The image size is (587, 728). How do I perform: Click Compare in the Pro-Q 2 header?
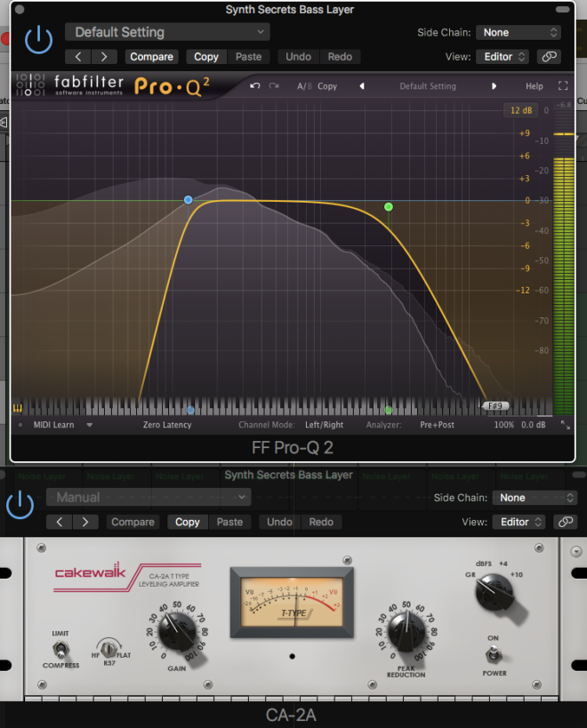click(151, 57)
